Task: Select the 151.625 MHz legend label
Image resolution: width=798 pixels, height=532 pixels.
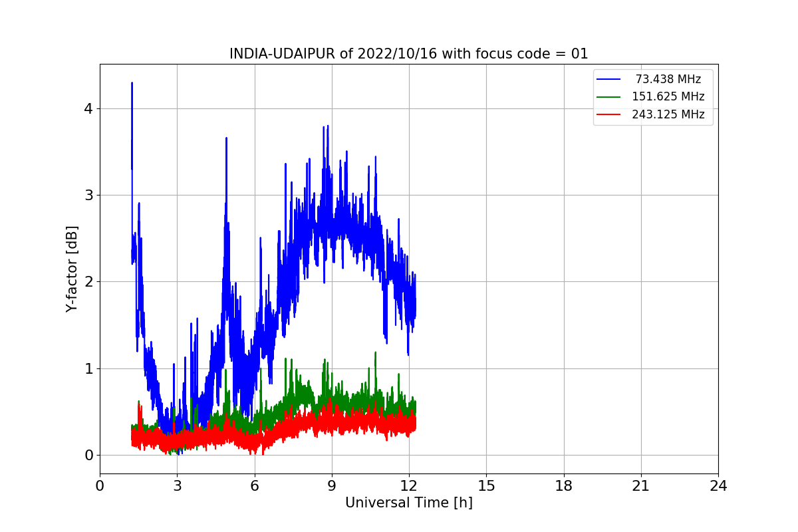Action: (668, 97)
